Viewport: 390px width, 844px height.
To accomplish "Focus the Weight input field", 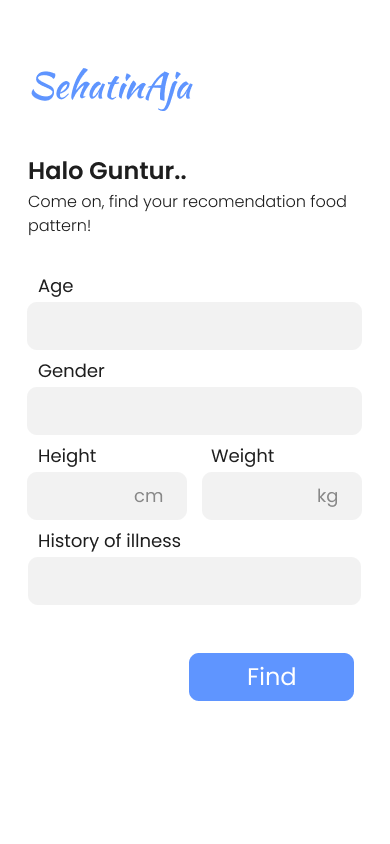I will tap(282, 496).
